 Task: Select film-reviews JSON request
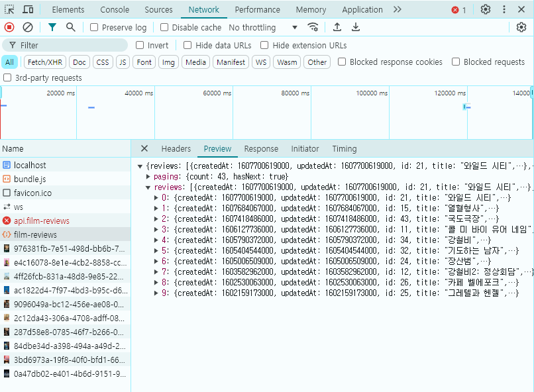tap(65, 235)
